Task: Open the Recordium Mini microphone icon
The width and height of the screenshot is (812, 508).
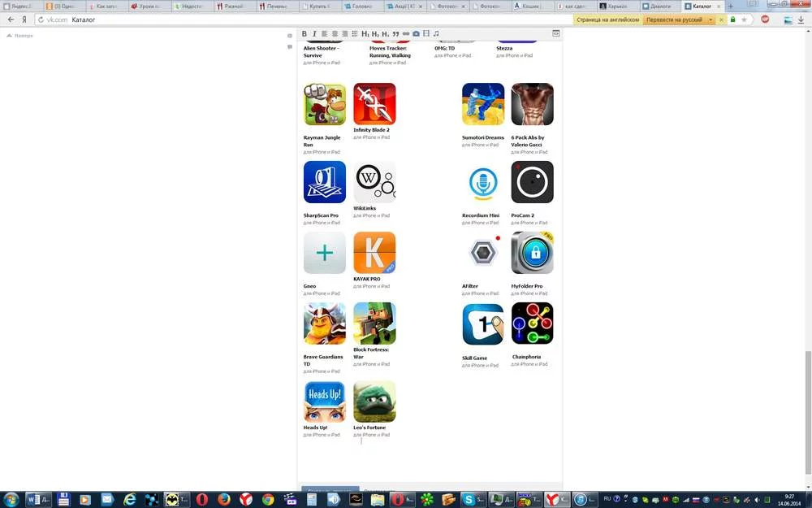Action: (x=483, y=182)
